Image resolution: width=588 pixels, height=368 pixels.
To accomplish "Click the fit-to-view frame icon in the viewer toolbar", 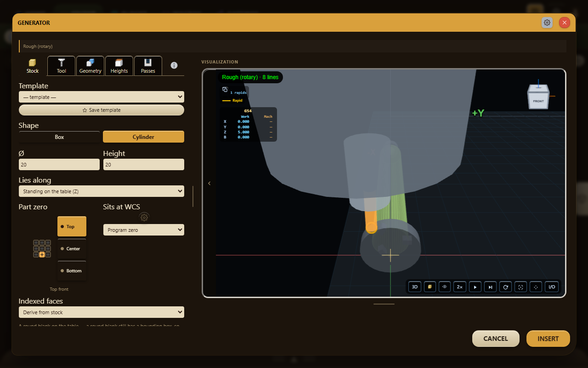I will click(x=521, y=287).
